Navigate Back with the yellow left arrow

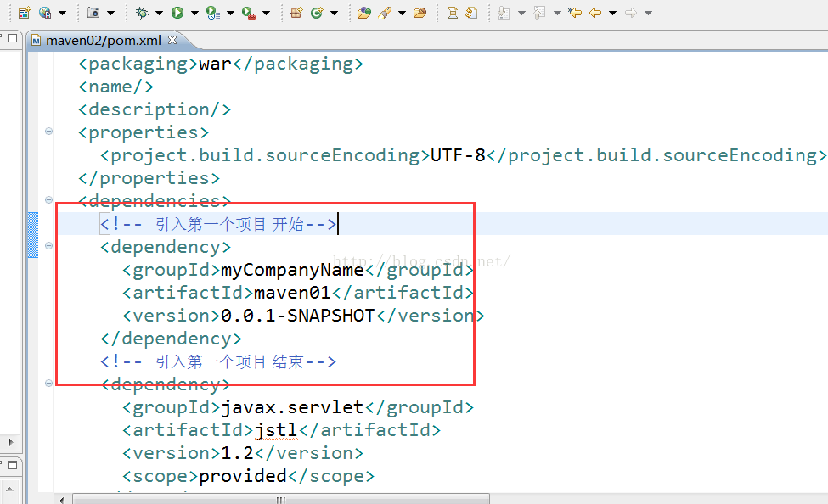(x=595, y=13)
